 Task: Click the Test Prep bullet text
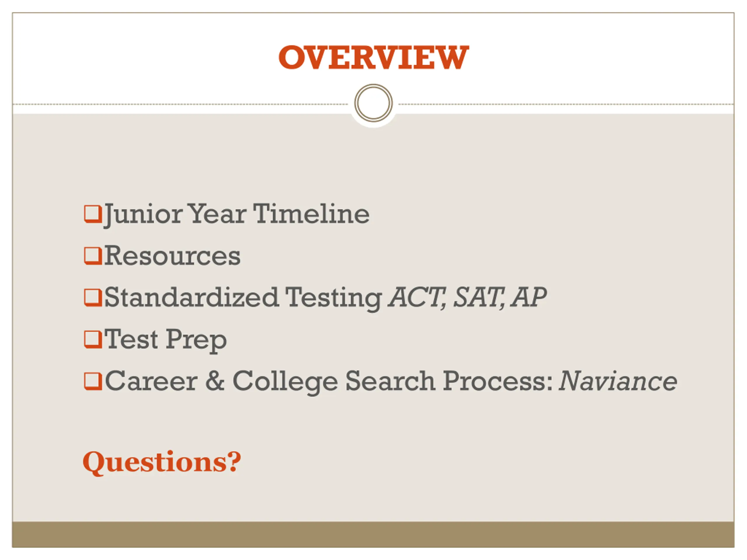click(x=165, y=340)
